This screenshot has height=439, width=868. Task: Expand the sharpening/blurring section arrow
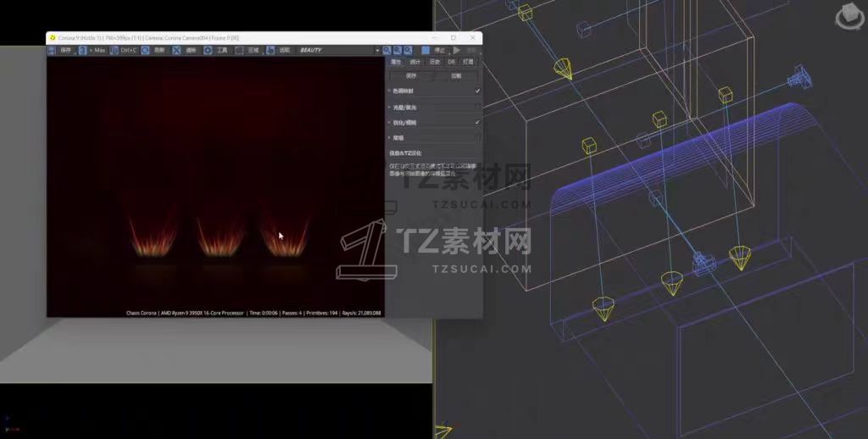389,122
